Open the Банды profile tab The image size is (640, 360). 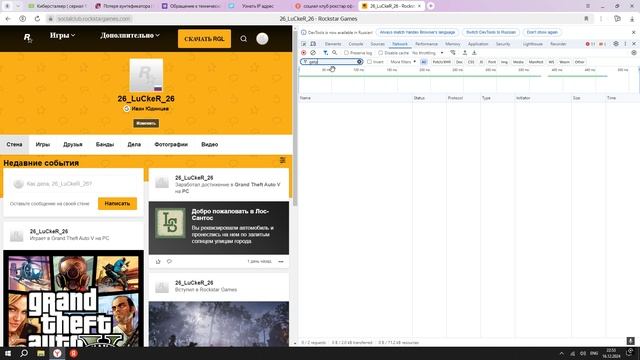click(x=105, y=144)
